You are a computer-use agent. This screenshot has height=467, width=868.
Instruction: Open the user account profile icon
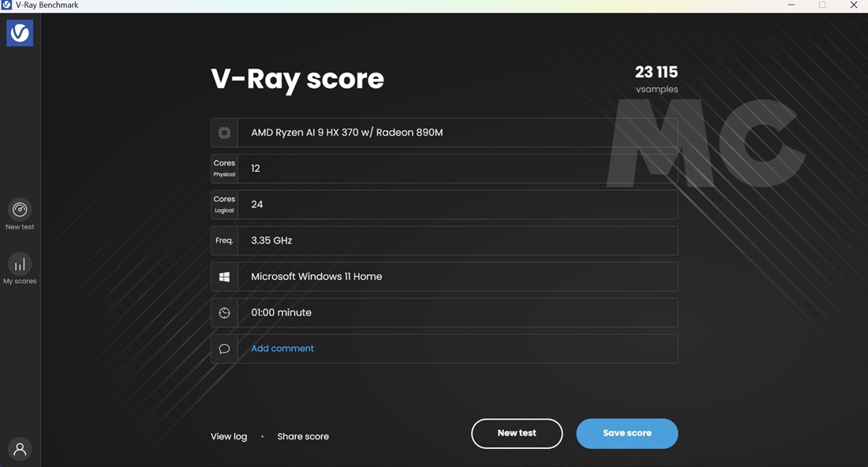20,449
